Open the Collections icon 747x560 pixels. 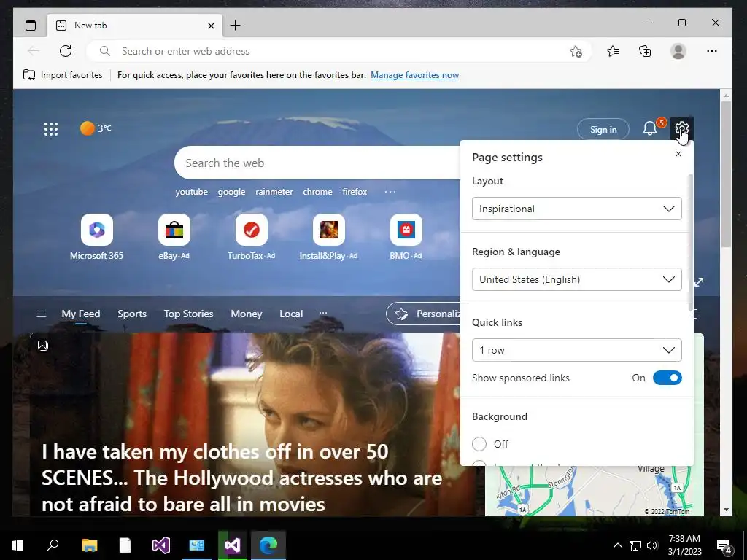(x=645, y=51)
